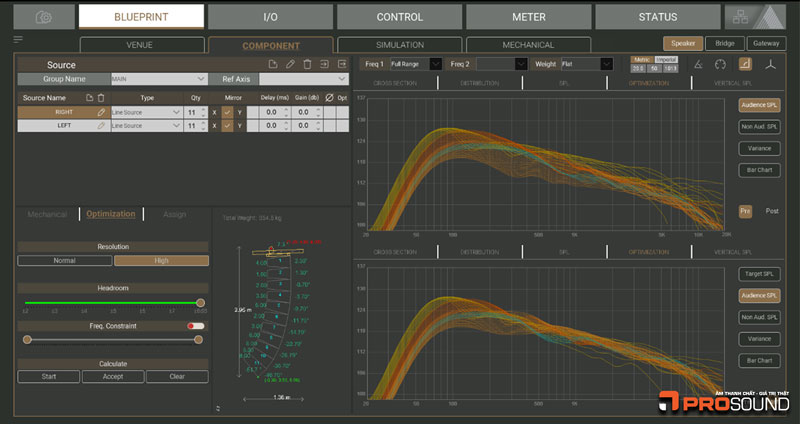Click the delete trash icon in Source header
The height and width of the screenshot is (424, 800).
(x=307, y=64)
